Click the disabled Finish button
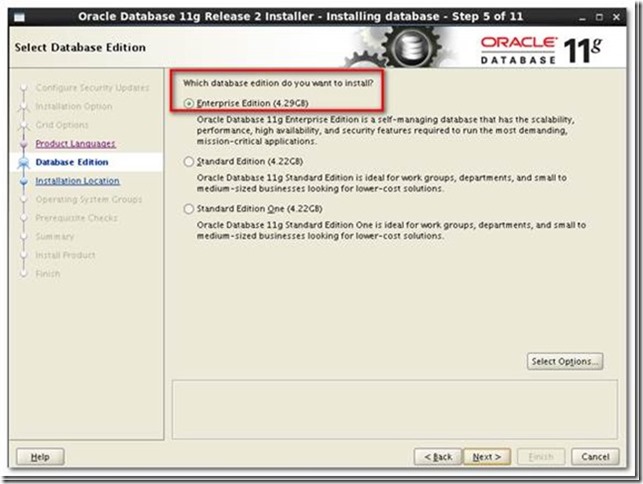This screenshot has width=643, height=484. 541,457
